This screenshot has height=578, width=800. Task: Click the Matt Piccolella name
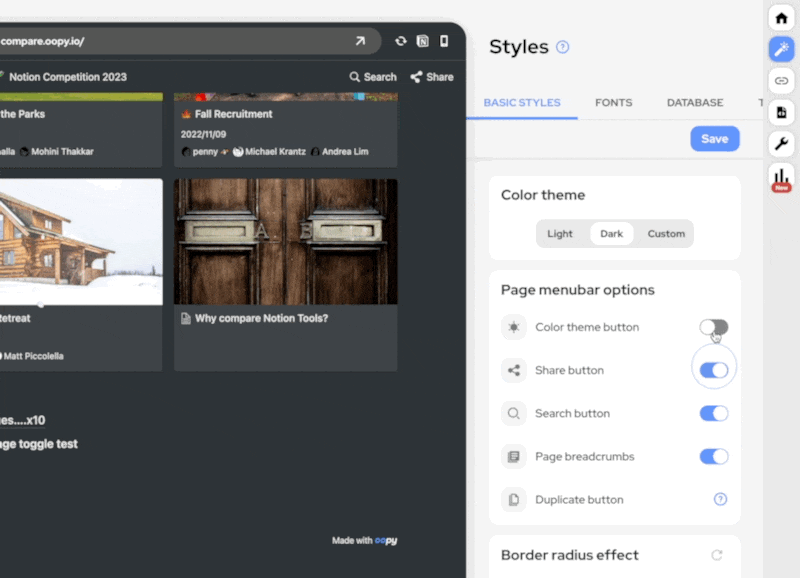tap(32, 356)
